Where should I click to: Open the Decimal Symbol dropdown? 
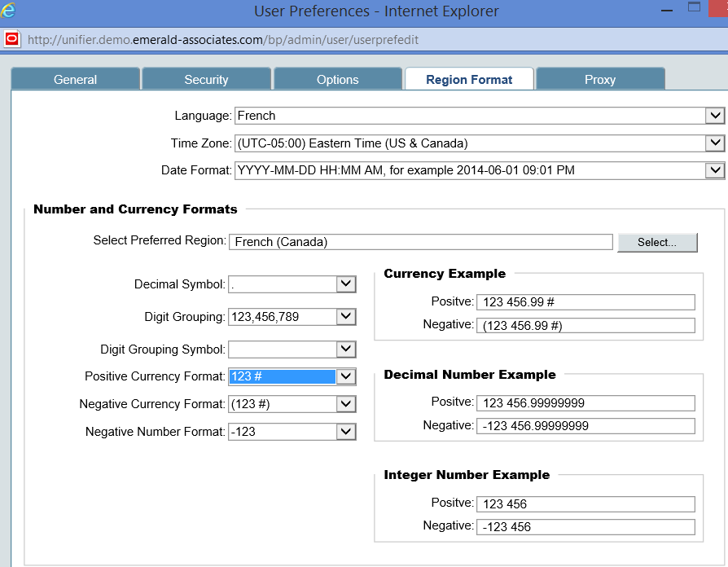click(346, 284)
